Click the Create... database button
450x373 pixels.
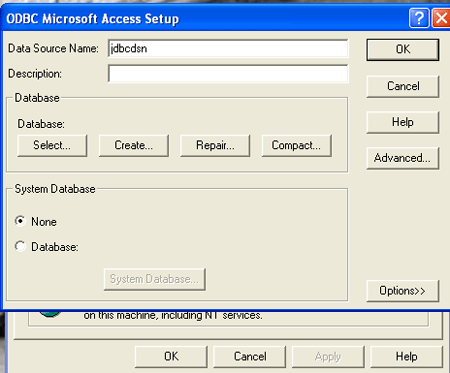tap(134, 146)
